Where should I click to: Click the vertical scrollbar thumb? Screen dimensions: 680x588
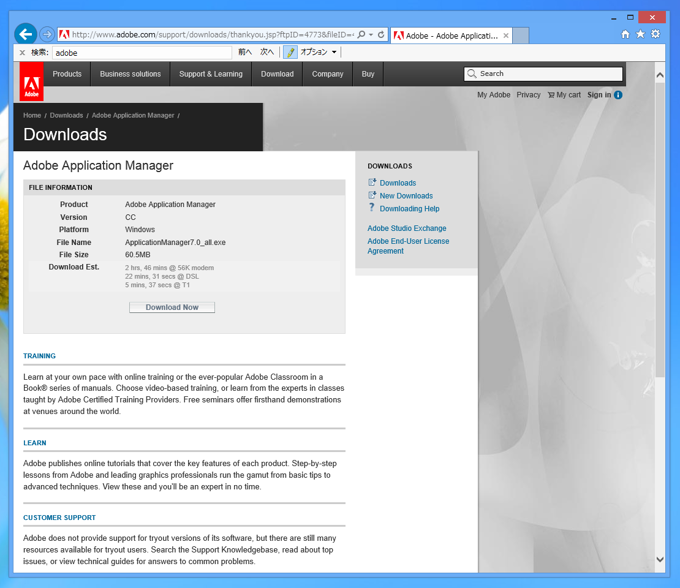click(660, 229)
